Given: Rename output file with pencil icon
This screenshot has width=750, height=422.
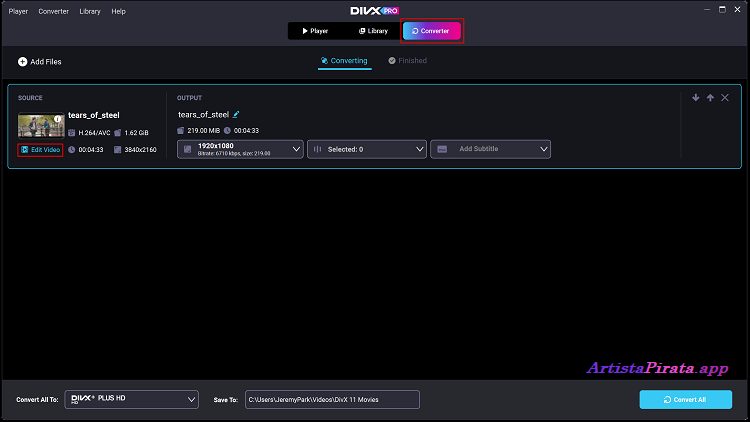Looking at the screenshot, I should (236, 114).
